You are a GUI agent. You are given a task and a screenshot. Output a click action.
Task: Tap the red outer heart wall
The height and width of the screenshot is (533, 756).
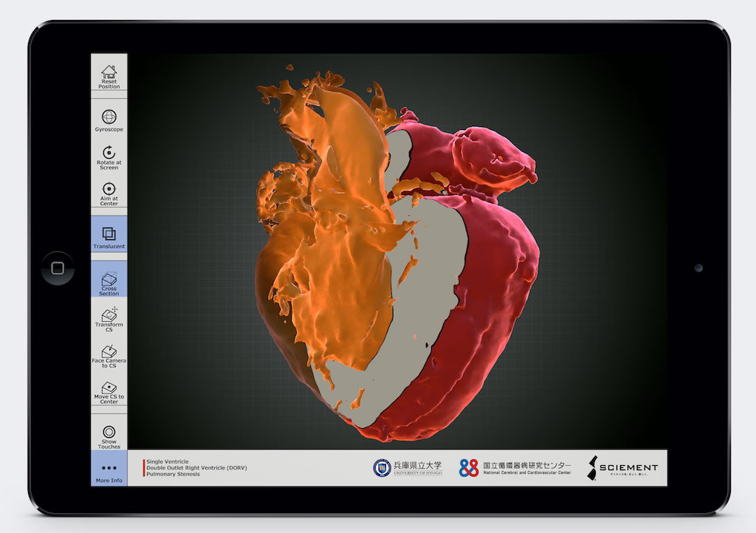pos(495,295)
